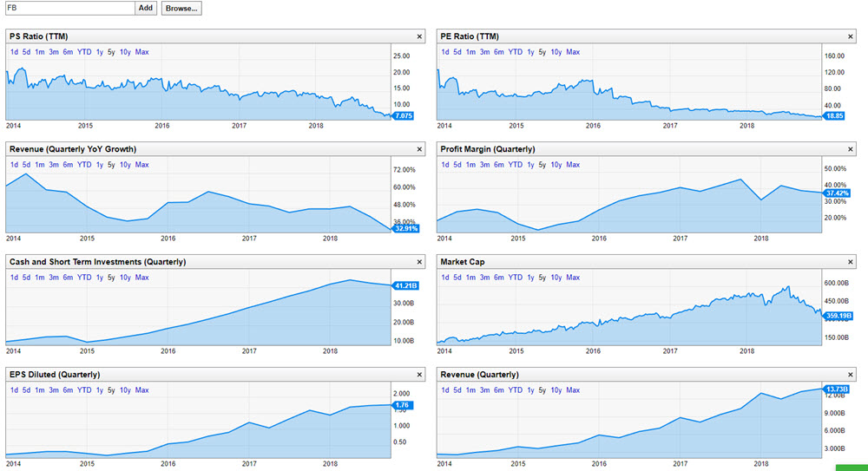
Task: Click the Profit Margin (Quarterly) panel title
Action: [x=488, y=149]
